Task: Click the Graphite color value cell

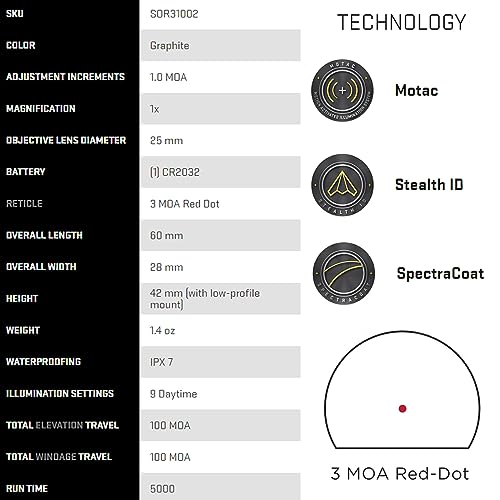Action: tap(221, 46)
